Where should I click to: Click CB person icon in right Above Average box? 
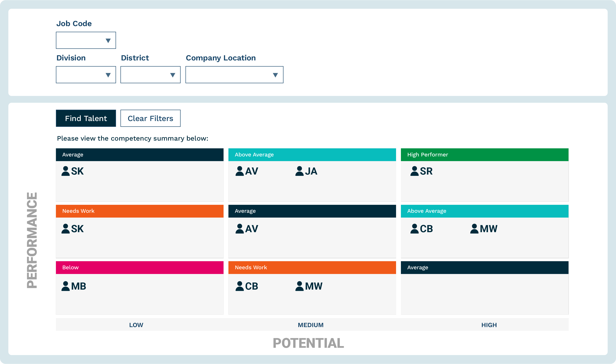tap(414, 229)
